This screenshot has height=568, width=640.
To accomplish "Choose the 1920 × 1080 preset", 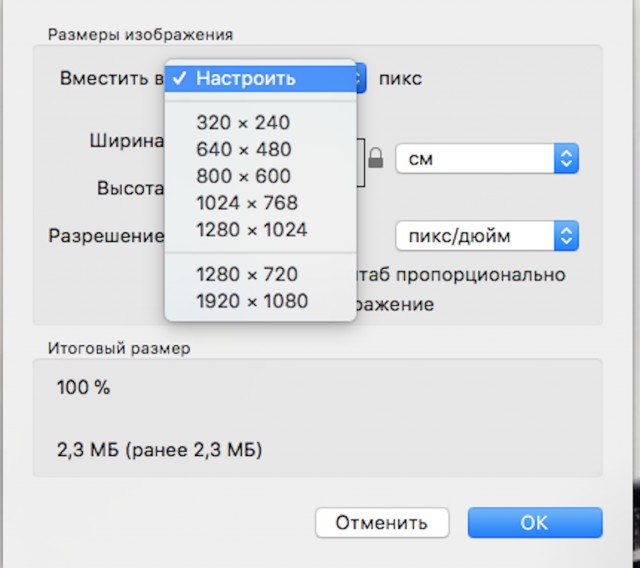I will point(252,301).
